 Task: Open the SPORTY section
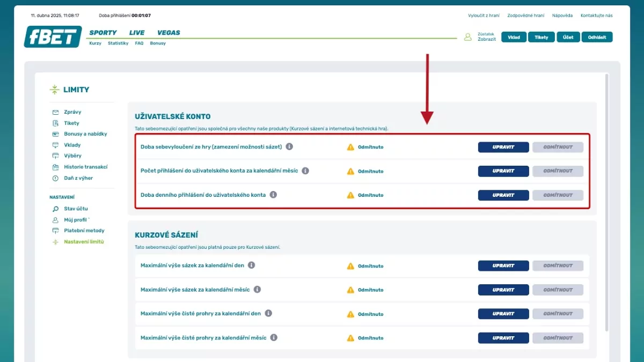click(103, 33)
